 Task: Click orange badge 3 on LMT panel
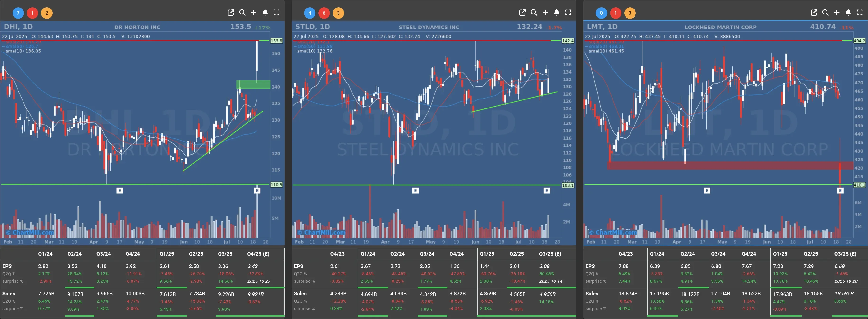pyautogui.click(x=630, y=13)
